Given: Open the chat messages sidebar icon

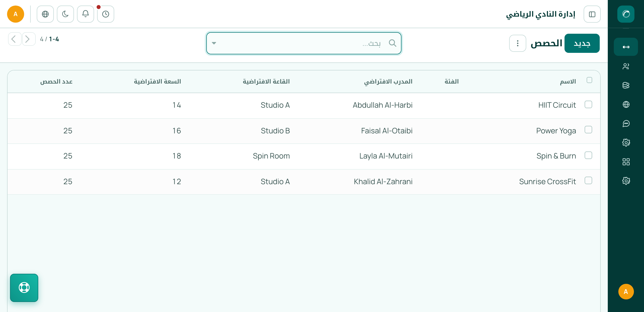Looking at the screenshot, I should click(626, 124).
